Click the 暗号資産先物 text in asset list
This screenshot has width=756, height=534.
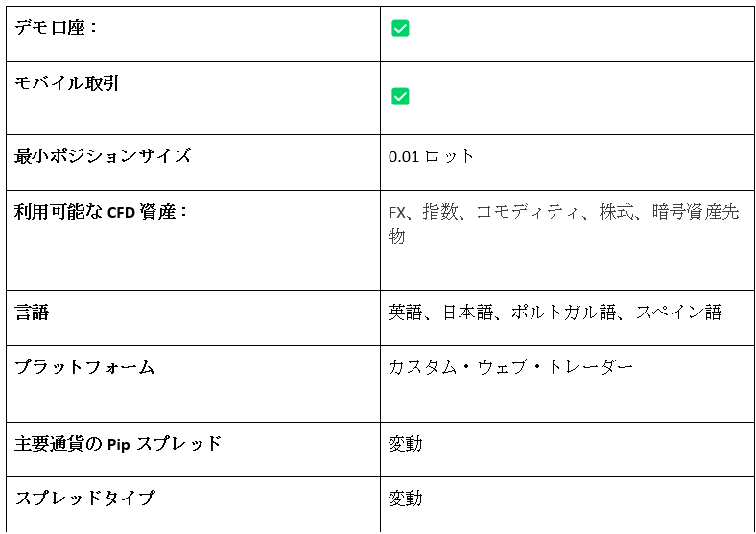pyautogui.click(x=696, y=212)
